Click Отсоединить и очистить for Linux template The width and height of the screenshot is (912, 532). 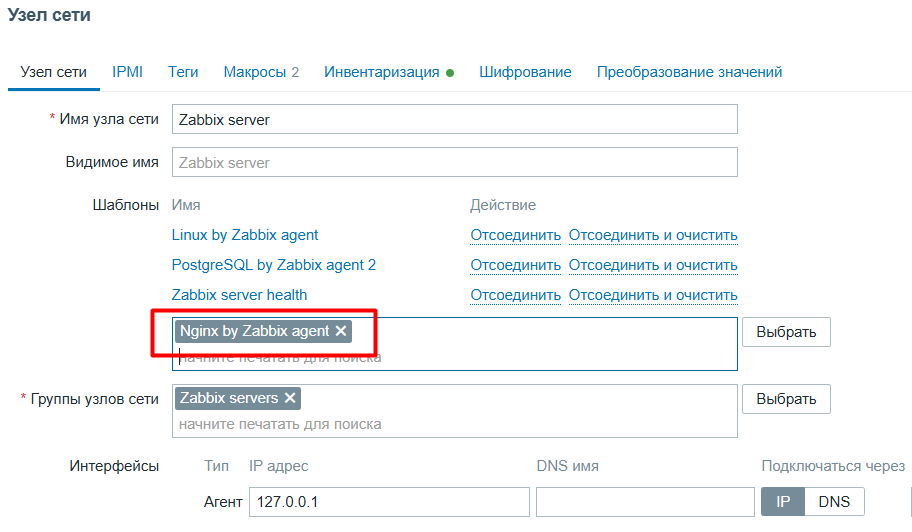pyautogui.click(x=653, y=235)
